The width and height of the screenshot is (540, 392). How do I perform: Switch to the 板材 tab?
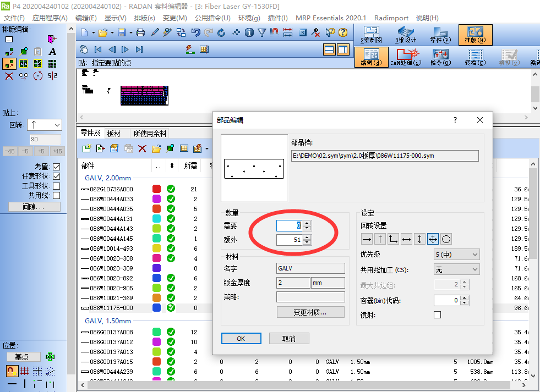coord(113,134)
